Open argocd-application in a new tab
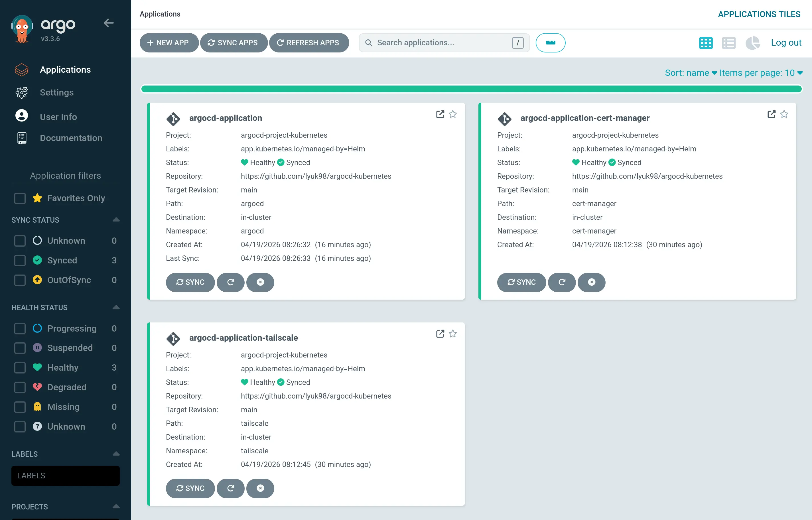The width and height of the screenshot is (812, 520). (440, 115)
